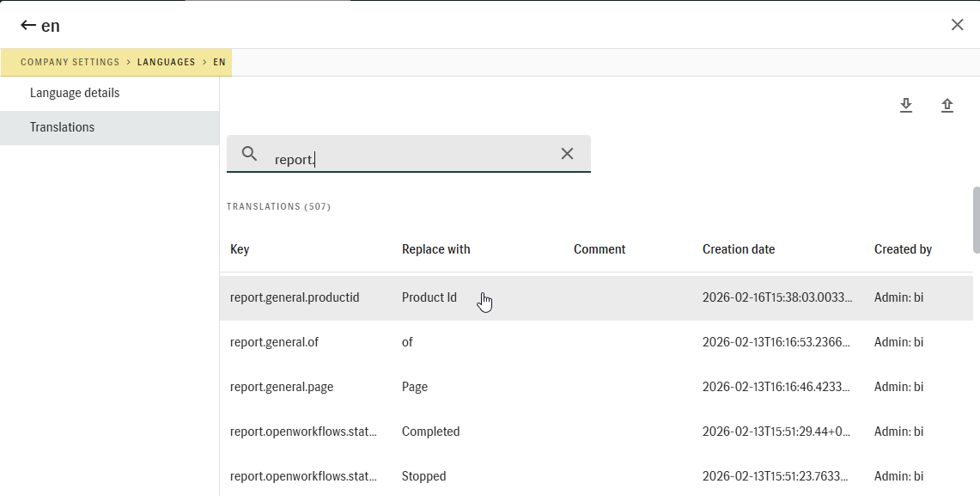The width and height of the screenshot is (980, 496).
Task: Go to Company Settings breadcrumb
Action: [70, 63]
